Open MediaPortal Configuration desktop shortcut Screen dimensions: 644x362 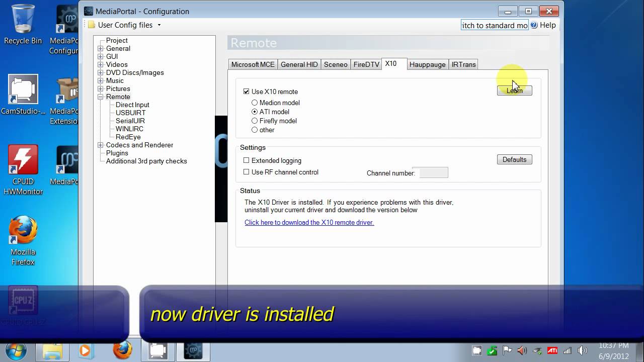[64, 30]
